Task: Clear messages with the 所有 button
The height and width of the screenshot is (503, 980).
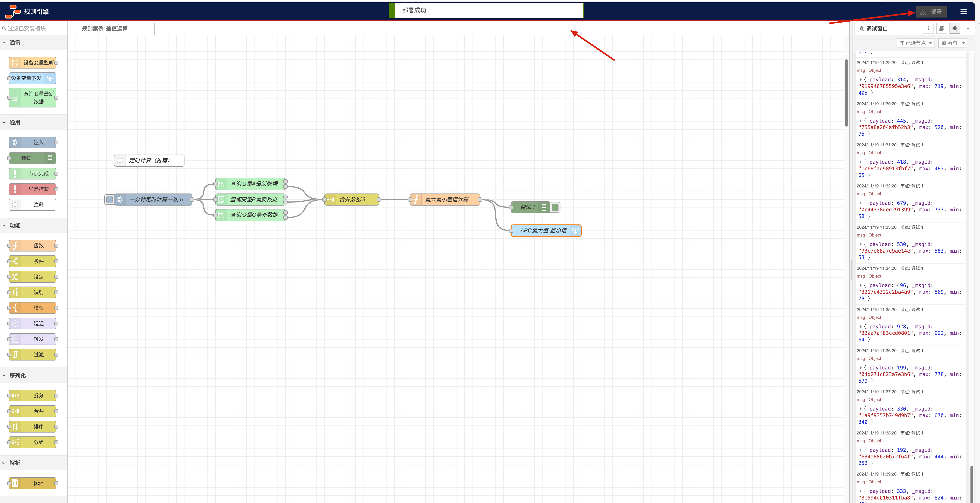Action: coord(952,43)
